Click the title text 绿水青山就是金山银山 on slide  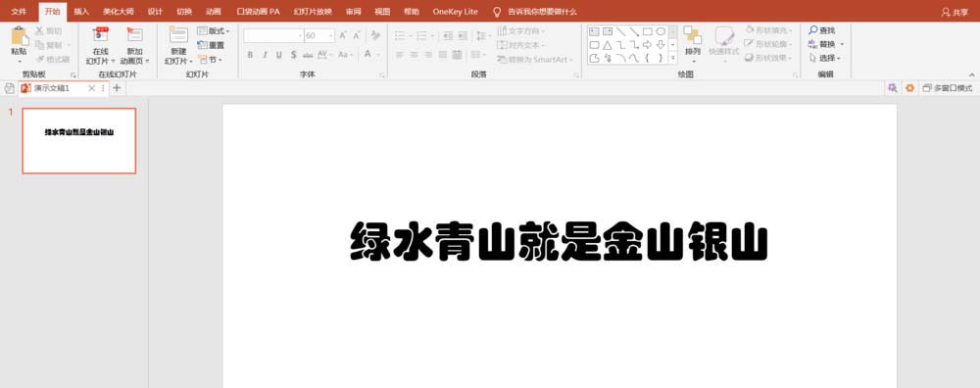tap(559, 241)
